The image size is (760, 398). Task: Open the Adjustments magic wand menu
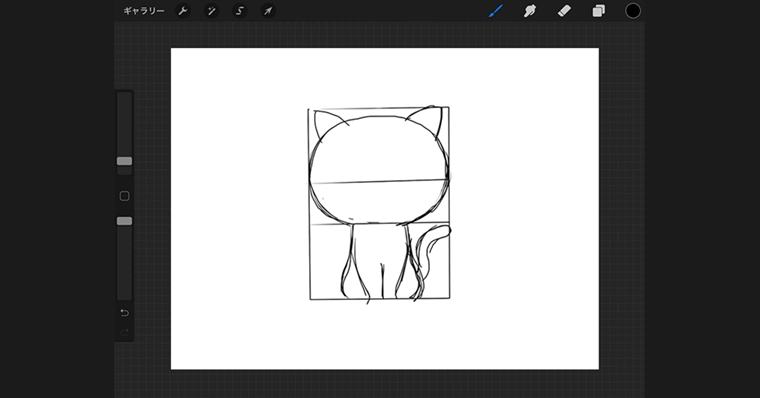tap(211, 11)
